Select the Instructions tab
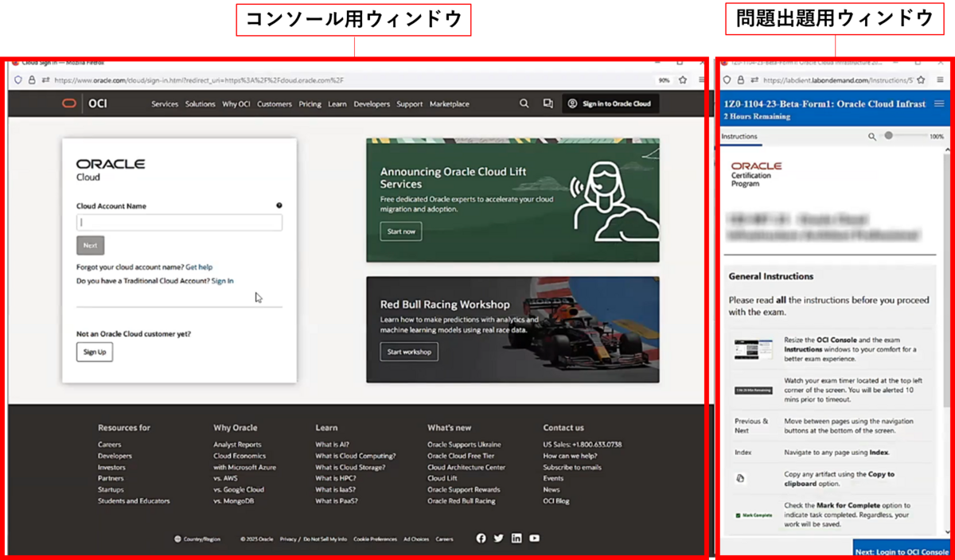Screen dimensions: 955x560 tap(739, 137)
